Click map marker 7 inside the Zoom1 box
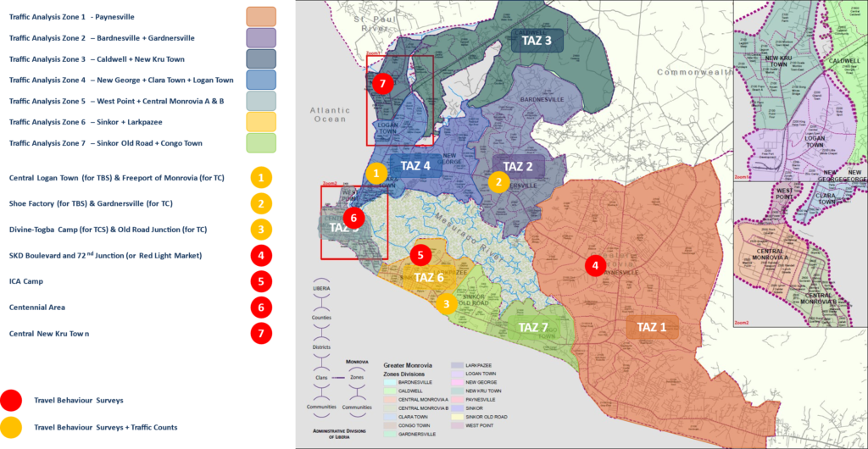Viewport: 868px width, 449px height. point(382,84)
